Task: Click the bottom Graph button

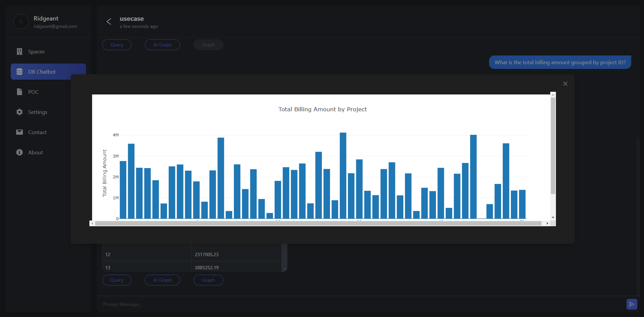Action: [x=208, y=280]
